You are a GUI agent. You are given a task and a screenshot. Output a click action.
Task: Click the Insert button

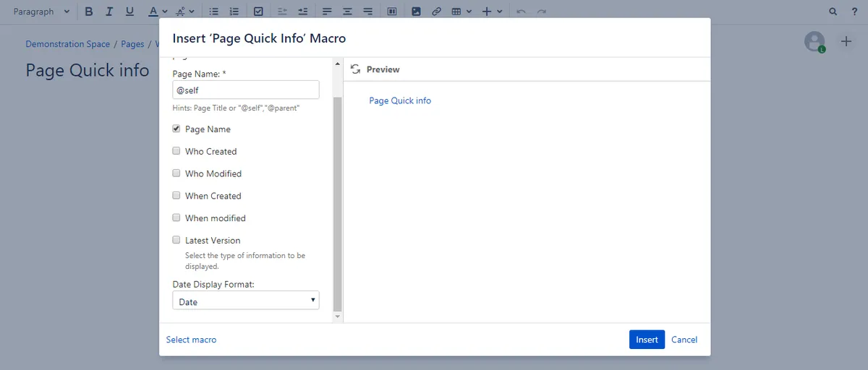(x=647, y=340)
